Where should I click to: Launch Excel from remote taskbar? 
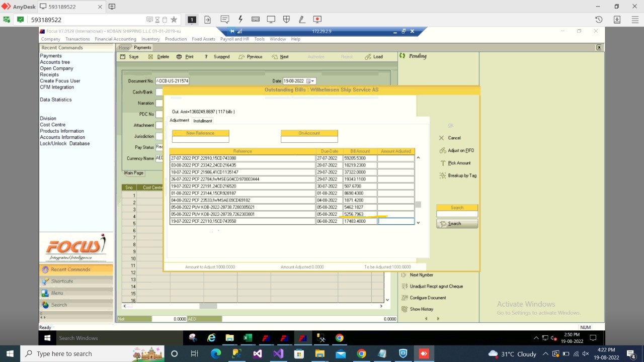pos(248,338)
